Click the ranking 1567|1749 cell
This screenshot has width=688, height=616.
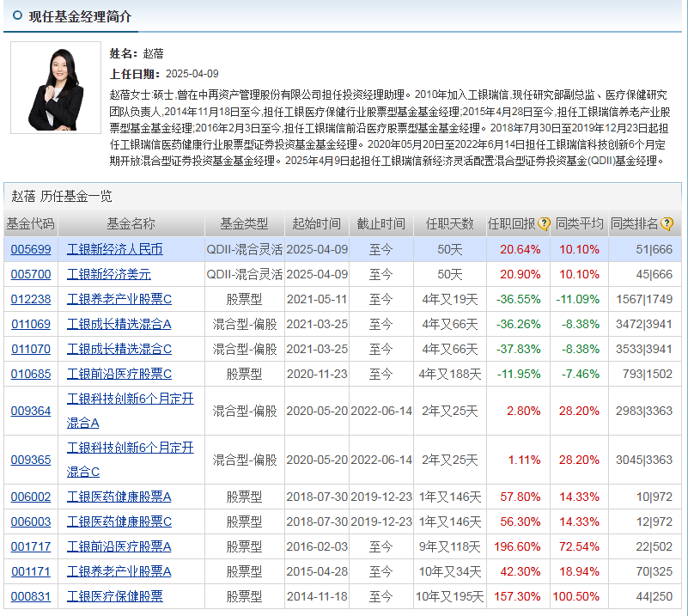pyautogui.click(x=644, y=299)
